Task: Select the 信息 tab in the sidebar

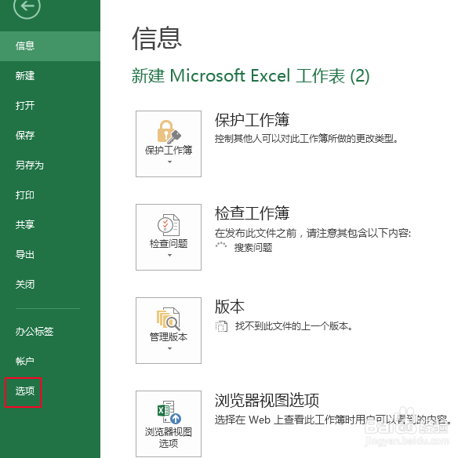Action: [x=50, y=45]
